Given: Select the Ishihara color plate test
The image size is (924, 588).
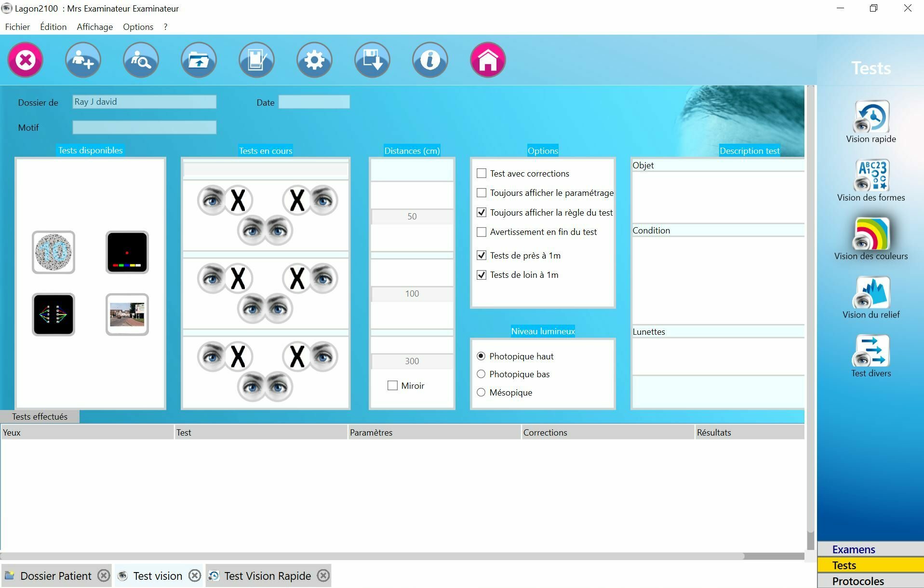Looking at the screenshot, I should pos(54,252).
